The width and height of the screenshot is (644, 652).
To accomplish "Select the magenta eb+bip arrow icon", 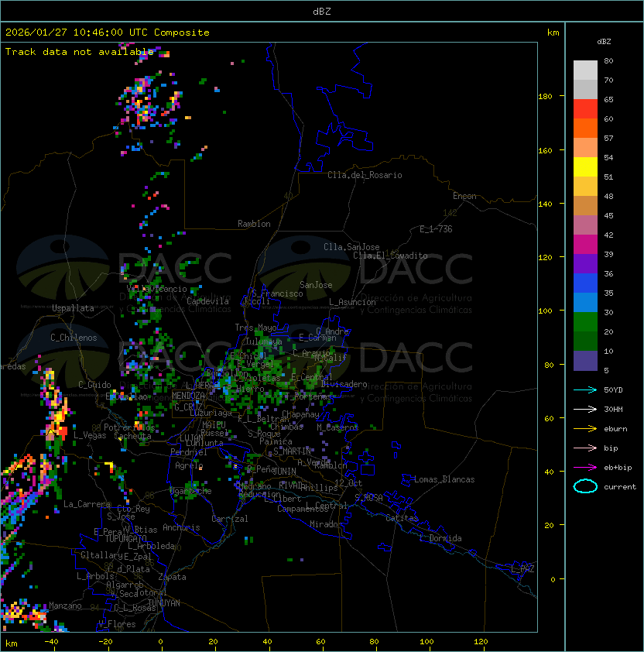I will pos(585,467).
